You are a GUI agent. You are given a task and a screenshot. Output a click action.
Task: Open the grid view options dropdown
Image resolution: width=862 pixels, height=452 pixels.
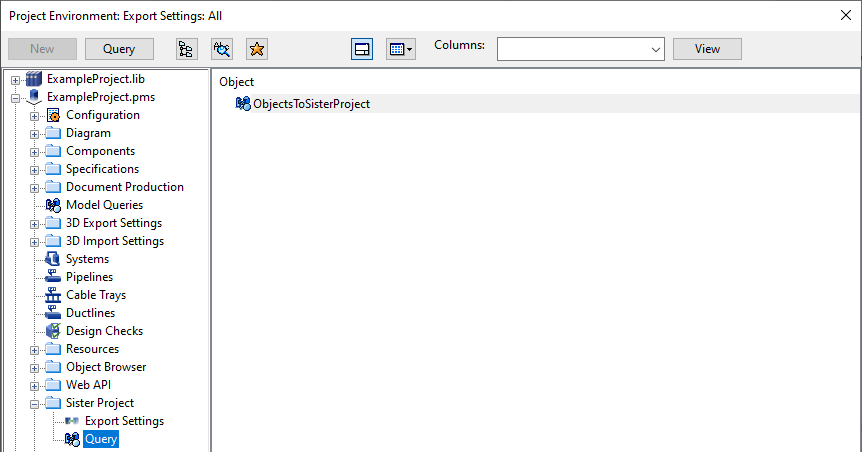(401, 49)
